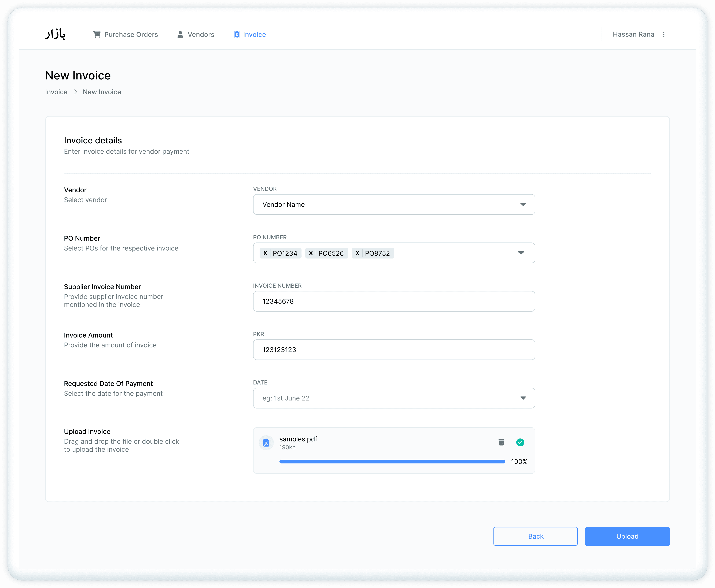The image size is (715, 588).
Task: Remove the PO1234 tag
Action: point(265,253)
